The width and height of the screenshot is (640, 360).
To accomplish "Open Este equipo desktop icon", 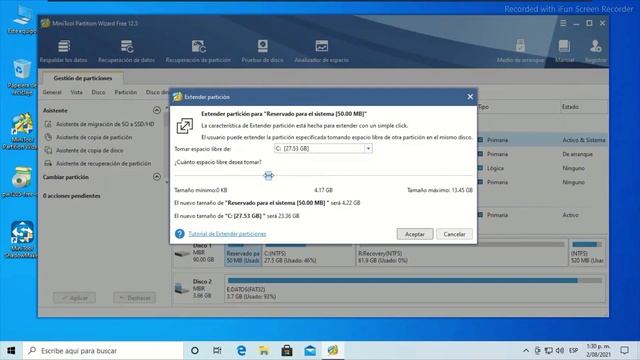I will click(22, 20).
